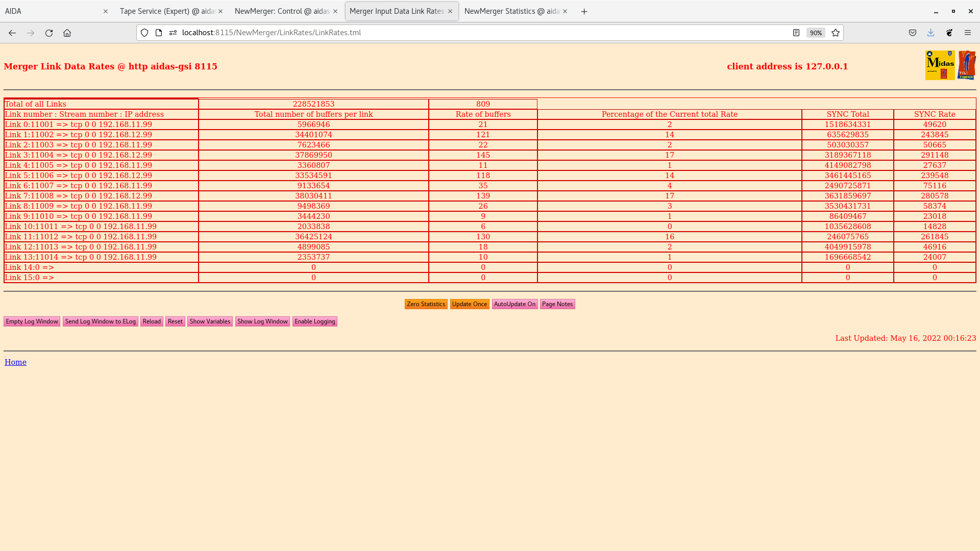Viewport: 980px width, 551px height.
Task: Bookmark page with star icon
Action: (836, 33)
